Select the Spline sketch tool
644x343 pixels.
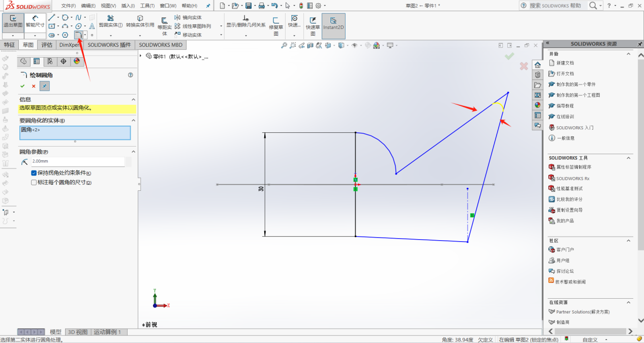[x=78, y=17]
